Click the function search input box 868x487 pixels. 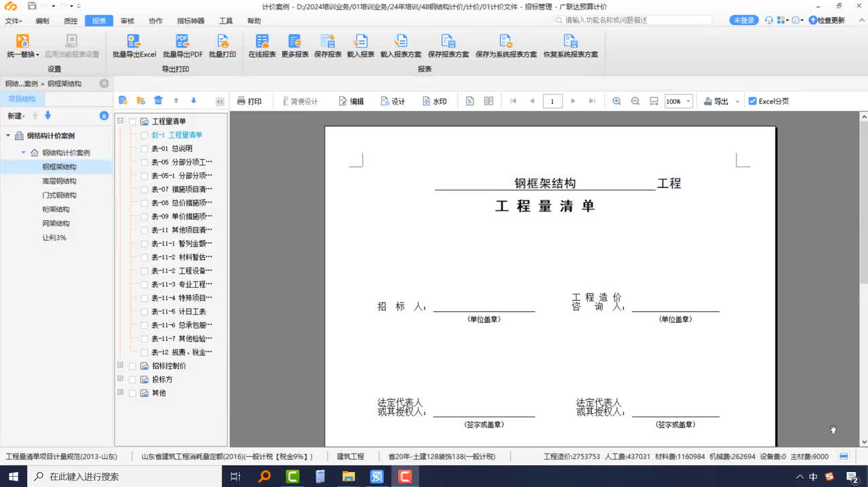633,20
